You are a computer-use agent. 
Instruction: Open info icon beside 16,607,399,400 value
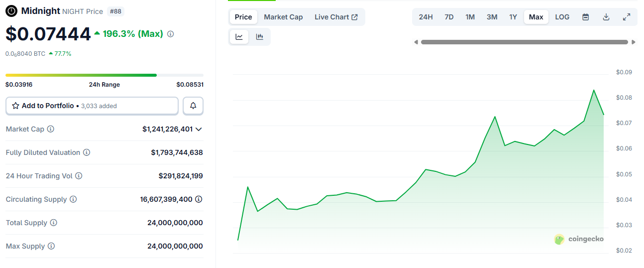(x=199, y=199)
